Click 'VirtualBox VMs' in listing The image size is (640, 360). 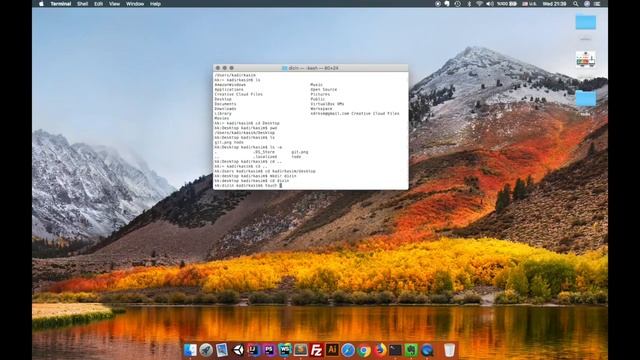[327, 104]
